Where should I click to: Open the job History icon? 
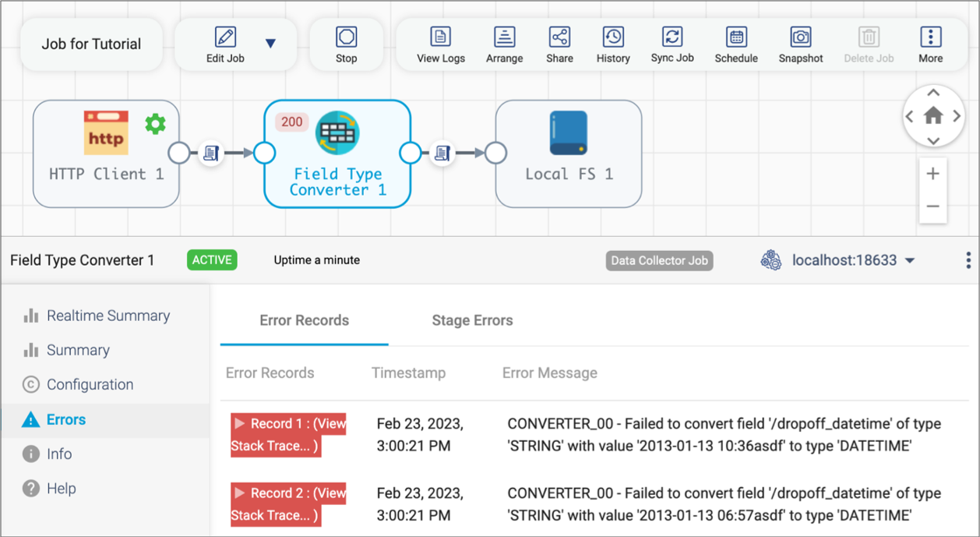pos(612,37)
